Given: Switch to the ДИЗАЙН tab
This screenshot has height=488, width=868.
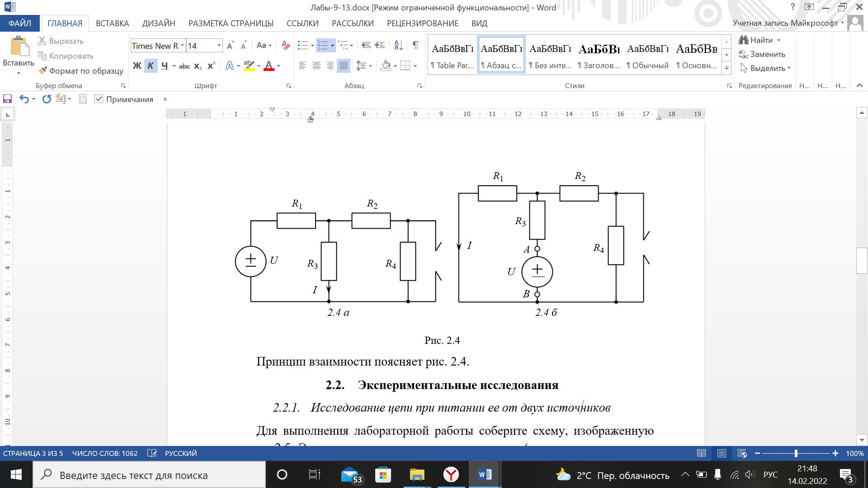Looking at the screenshot, I should [x=159, y=23].
